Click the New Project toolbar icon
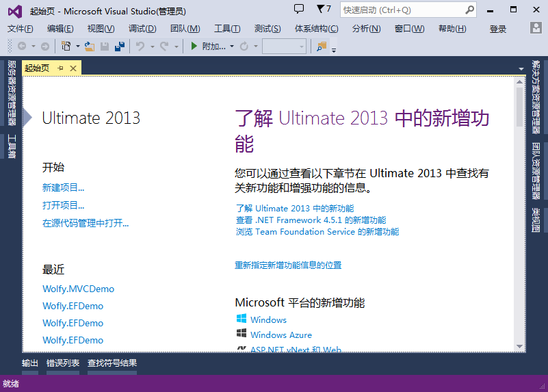The height and width of the screenshot is (392, 548). click(x=66, y=46)
